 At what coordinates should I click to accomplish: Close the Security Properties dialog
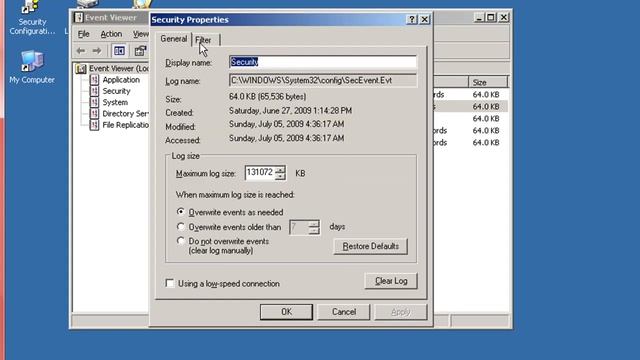[424, 19]
